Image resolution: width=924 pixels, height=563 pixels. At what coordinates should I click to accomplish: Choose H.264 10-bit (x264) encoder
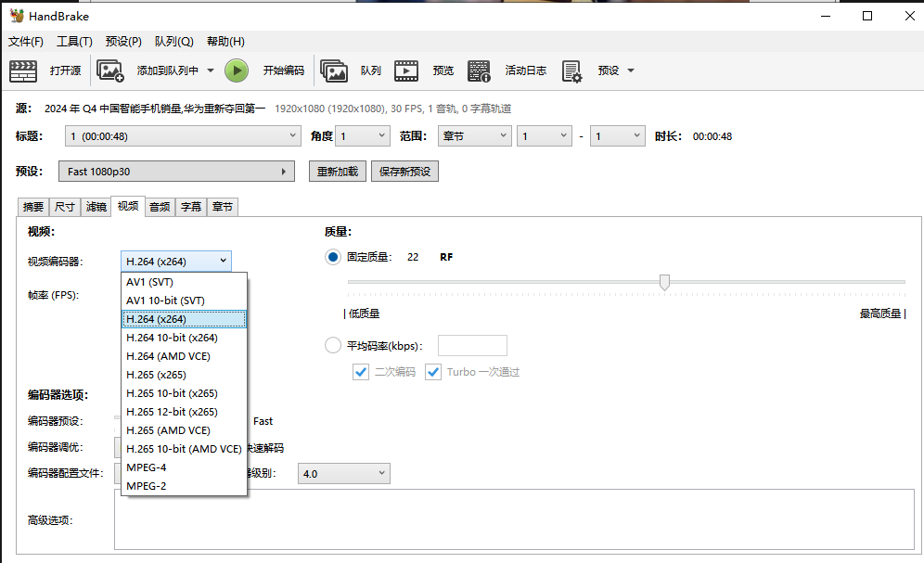pos(184,338)
